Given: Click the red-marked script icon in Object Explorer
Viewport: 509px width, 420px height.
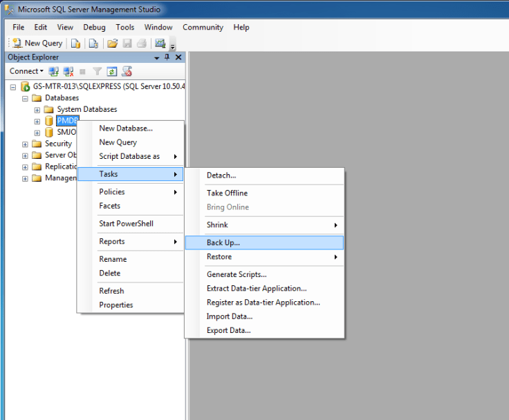Looking at the screenshot, I should (127, 71).
